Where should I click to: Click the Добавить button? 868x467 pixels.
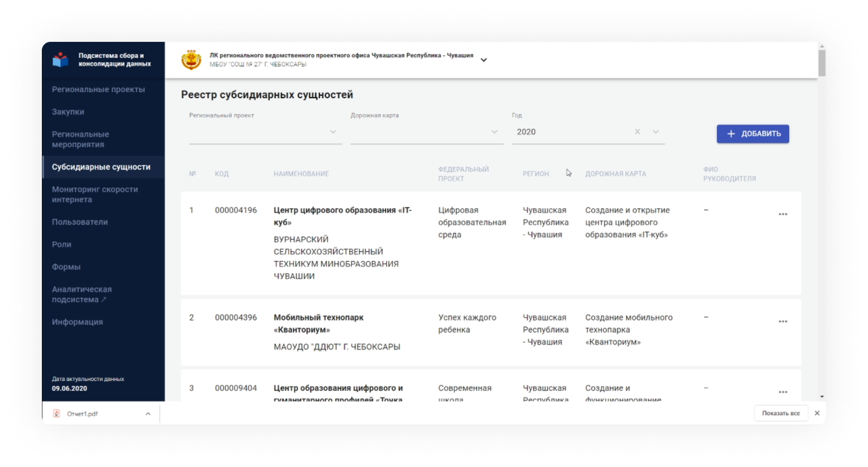click(x=753, y=134)
